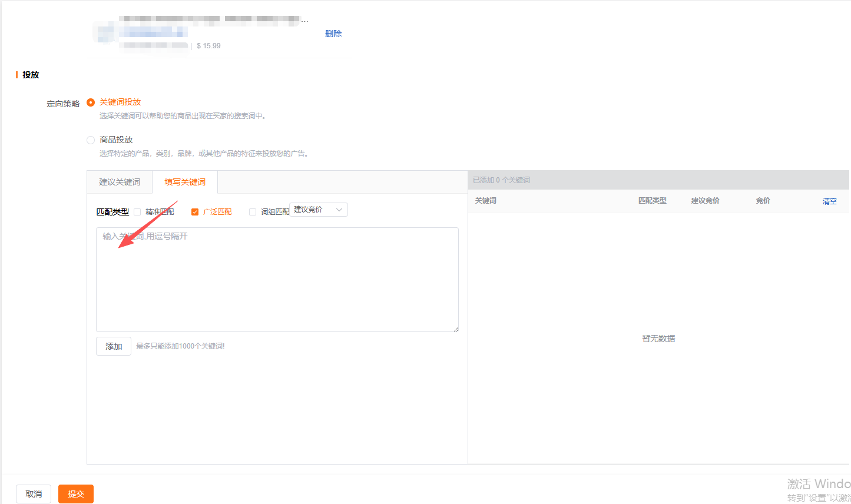Focus the keyword input text area
851x504 pixels.
(x=277, y=280)
